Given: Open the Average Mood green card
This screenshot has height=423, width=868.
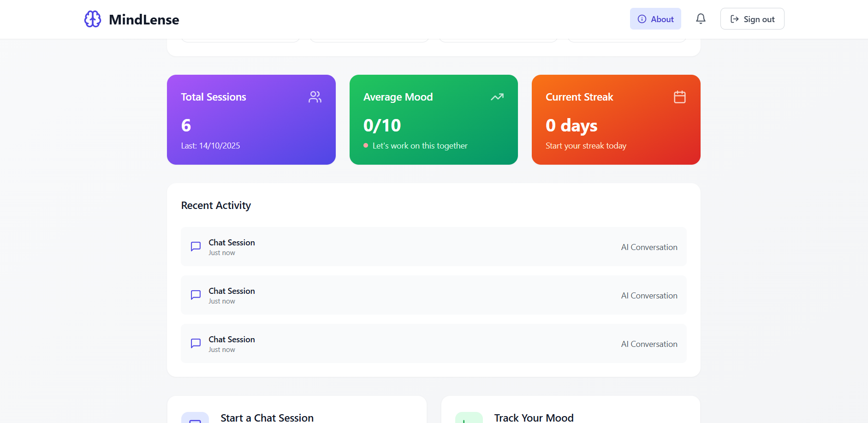Looking at the screenshot, I should click(x=434, y=120).
